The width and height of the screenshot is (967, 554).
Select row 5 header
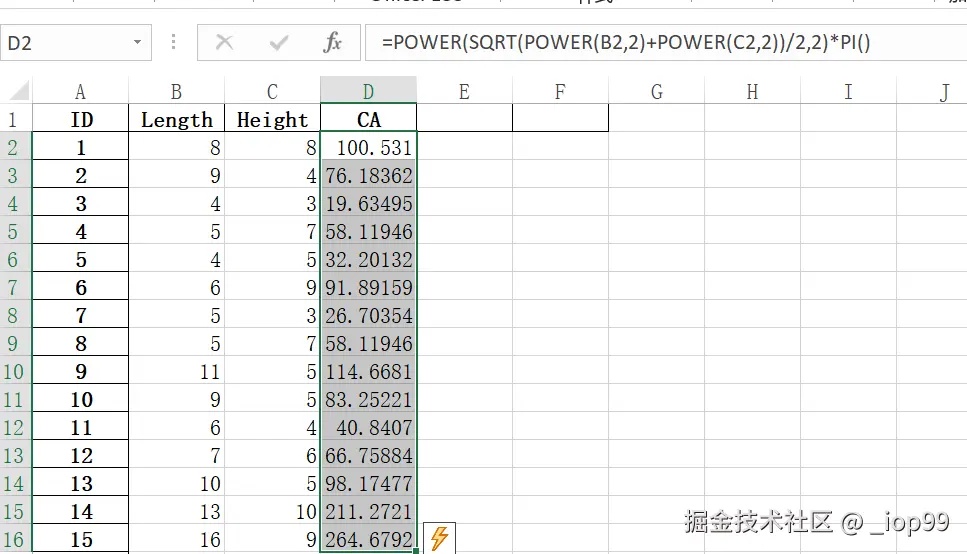15,231
